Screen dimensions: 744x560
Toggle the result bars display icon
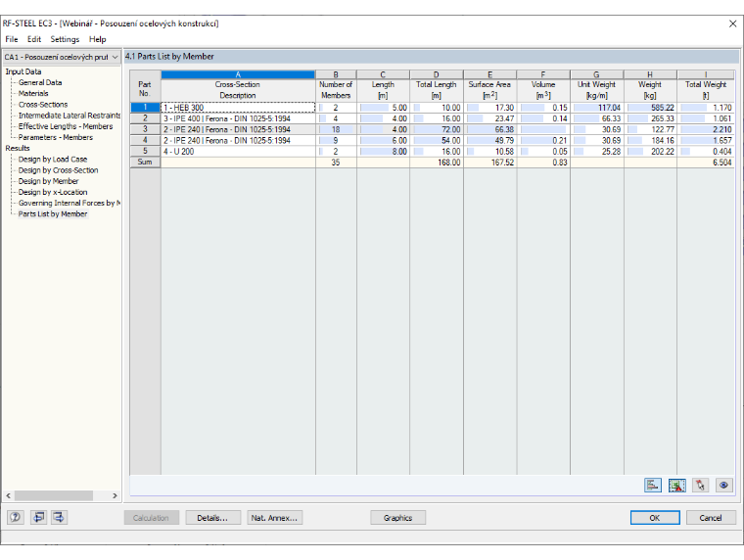coord(653,485)
